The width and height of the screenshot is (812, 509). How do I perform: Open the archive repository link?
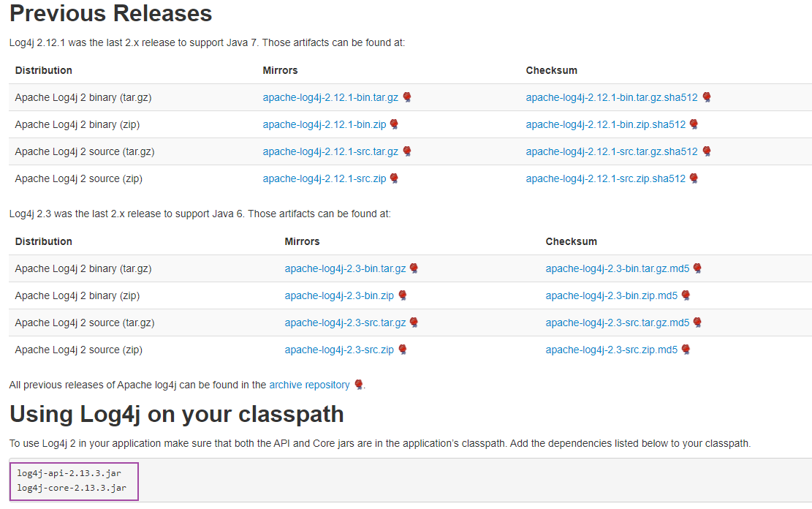point(309,385)
